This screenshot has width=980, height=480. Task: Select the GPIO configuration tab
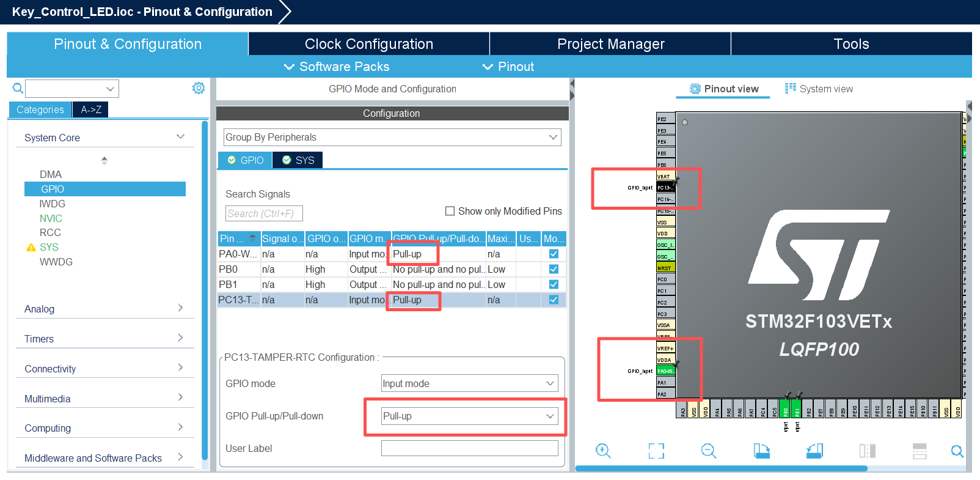(246, 160)
